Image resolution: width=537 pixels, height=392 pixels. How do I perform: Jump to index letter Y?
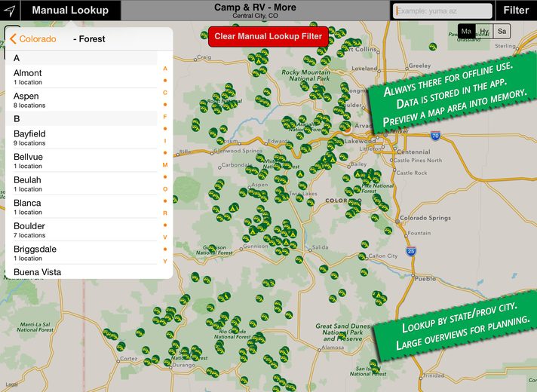[x=165, y=262]
